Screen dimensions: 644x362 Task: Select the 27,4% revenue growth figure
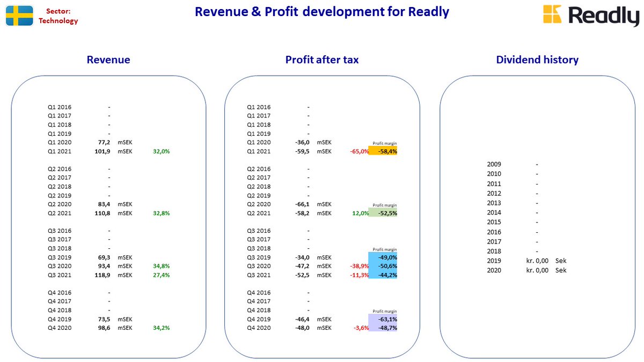[x=161, y=275]
